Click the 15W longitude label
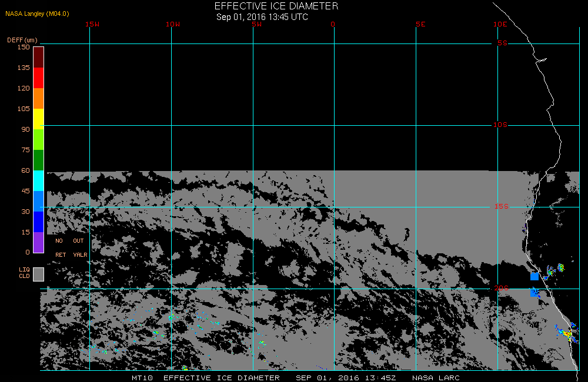This screenshot has width=588, height=382. (x=92, y=24)
